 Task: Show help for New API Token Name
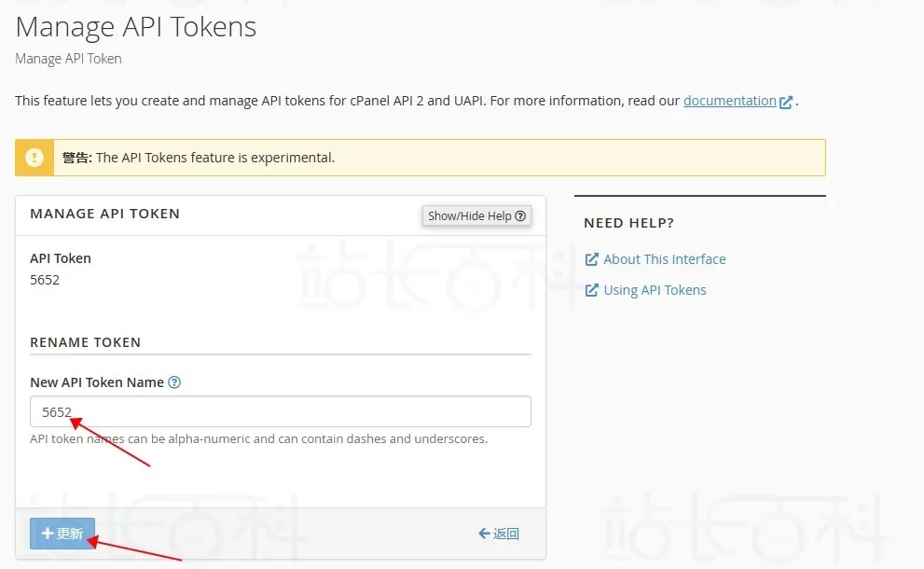[x=174, y=382]
